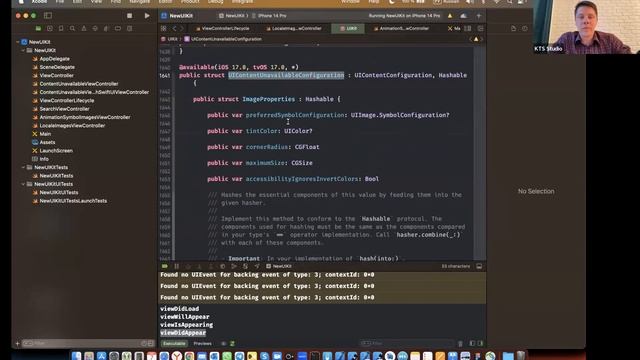Image resolution: width=640 pixels, height=360 pixels.
Task: Open NewUIKitUITestsLaunchTests file
Action: (x=70, y=201)
